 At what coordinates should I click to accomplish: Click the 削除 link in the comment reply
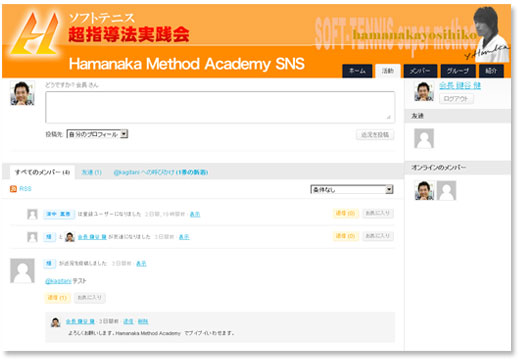[143, 322]
